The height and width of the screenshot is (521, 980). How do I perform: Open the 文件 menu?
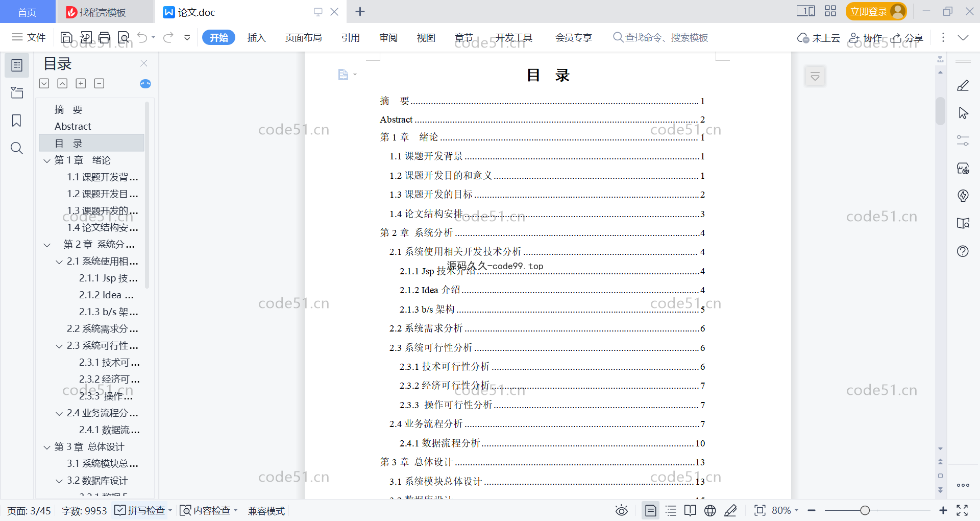[x=29, y=37]
